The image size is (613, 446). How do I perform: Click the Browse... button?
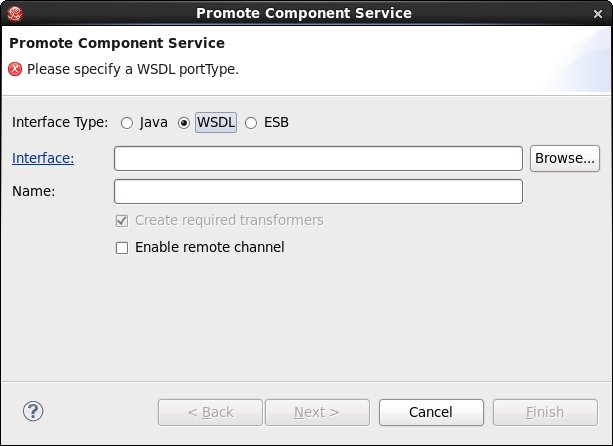point(565,158)
